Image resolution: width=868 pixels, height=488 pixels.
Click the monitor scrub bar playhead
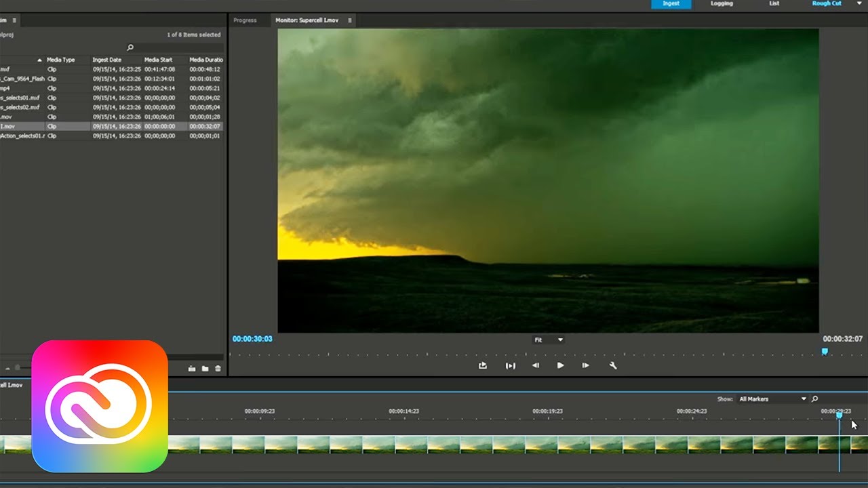point(825,351)
